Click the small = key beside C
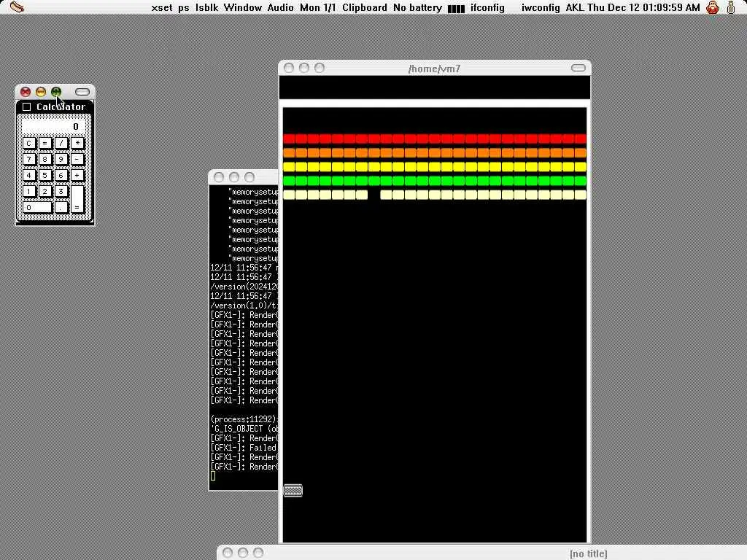 [x=44, y=144]
